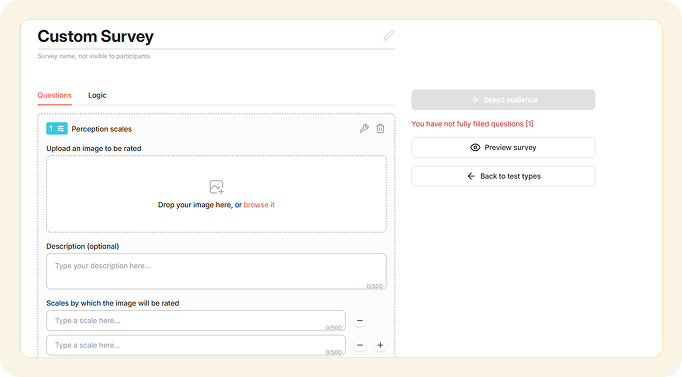Click the second 'Type a scale here' field
Screen dimensions: 682x377
196,345
